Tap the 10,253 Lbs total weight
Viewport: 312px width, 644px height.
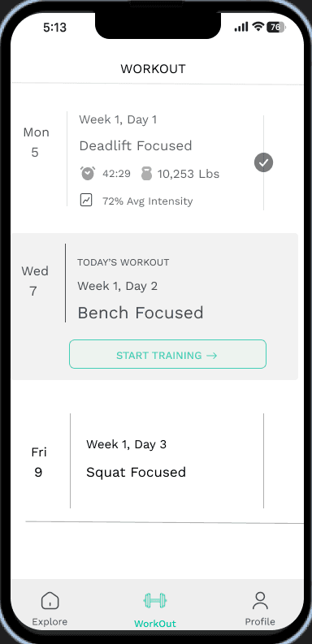coord(188,174)
